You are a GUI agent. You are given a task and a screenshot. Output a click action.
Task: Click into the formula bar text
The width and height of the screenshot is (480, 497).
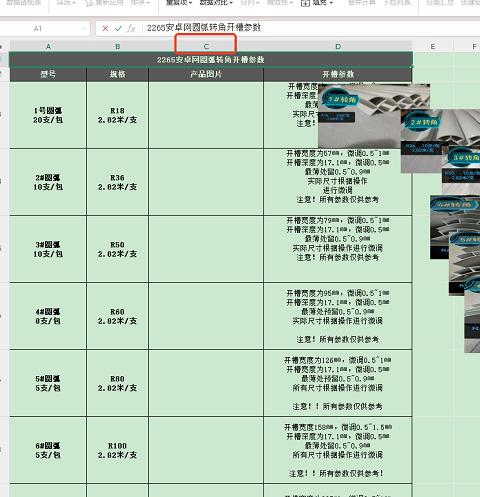click(x=204, y=28)
